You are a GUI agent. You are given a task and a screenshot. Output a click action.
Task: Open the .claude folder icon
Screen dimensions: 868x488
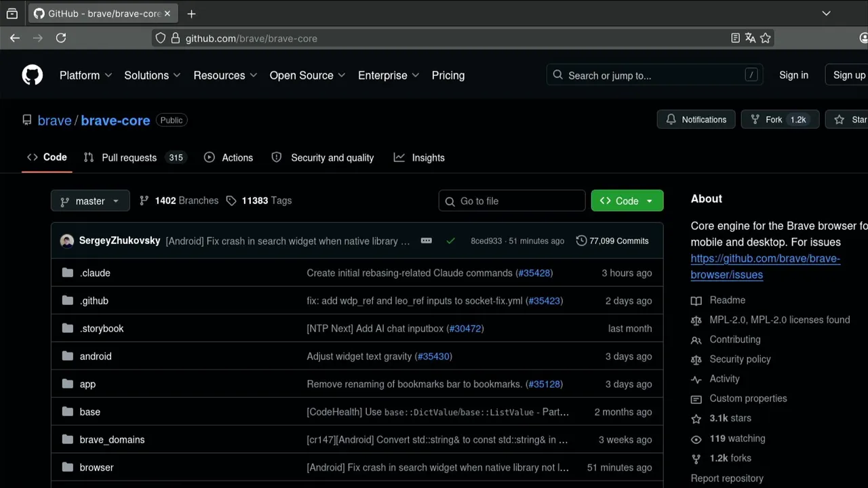67,272
